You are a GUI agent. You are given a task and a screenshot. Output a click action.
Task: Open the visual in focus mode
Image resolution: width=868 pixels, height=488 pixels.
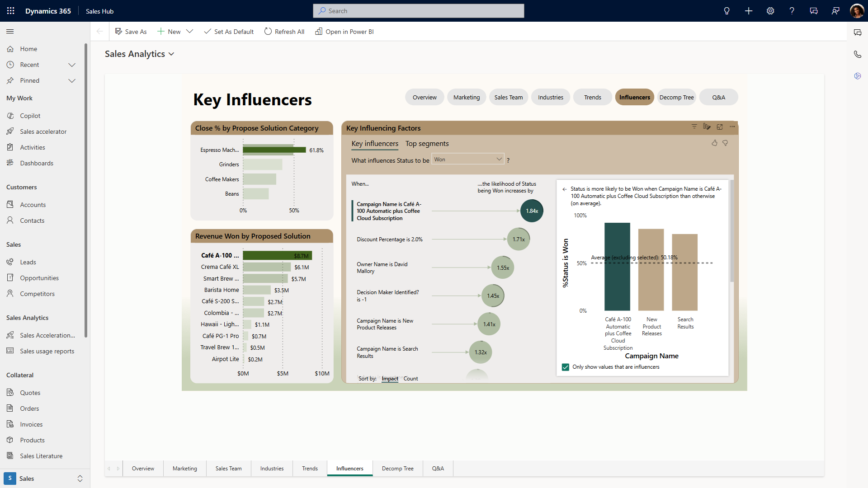point(720,127)
